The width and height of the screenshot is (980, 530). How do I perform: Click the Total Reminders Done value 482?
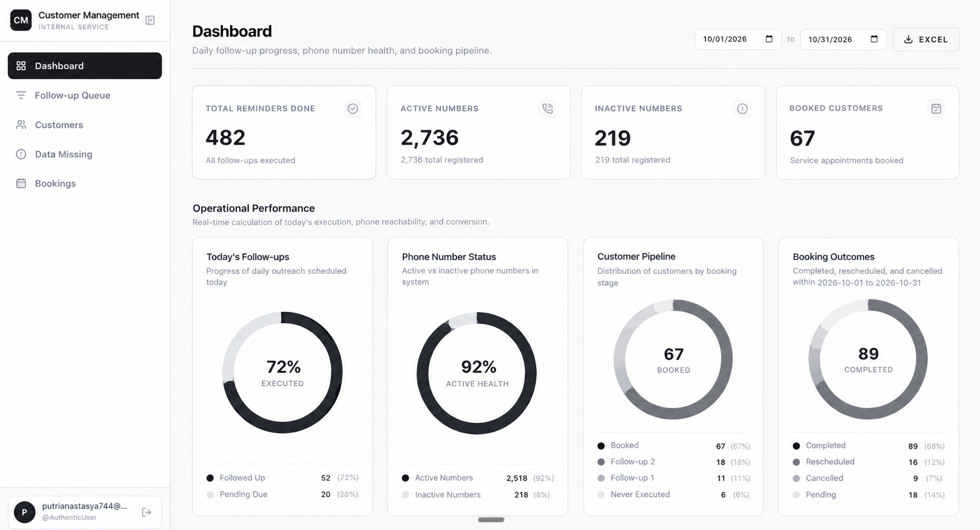click(x=225, y=138)
